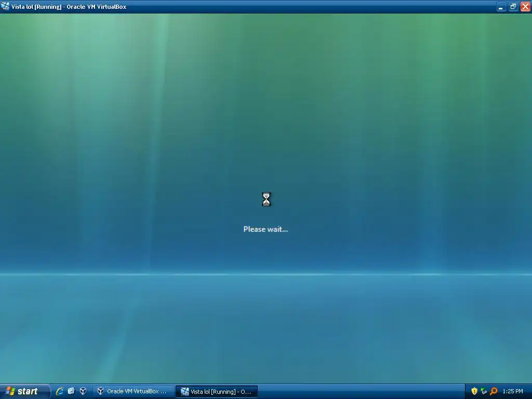532x399 pixels.
Task: Check the 1:25 PM system clock
Action: (513, 391)
